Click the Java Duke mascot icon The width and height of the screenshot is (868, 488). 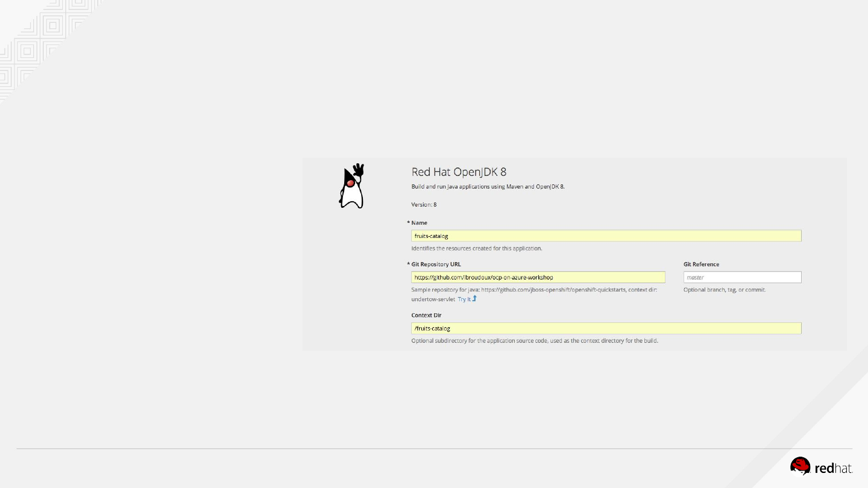[x=351, y=186]
